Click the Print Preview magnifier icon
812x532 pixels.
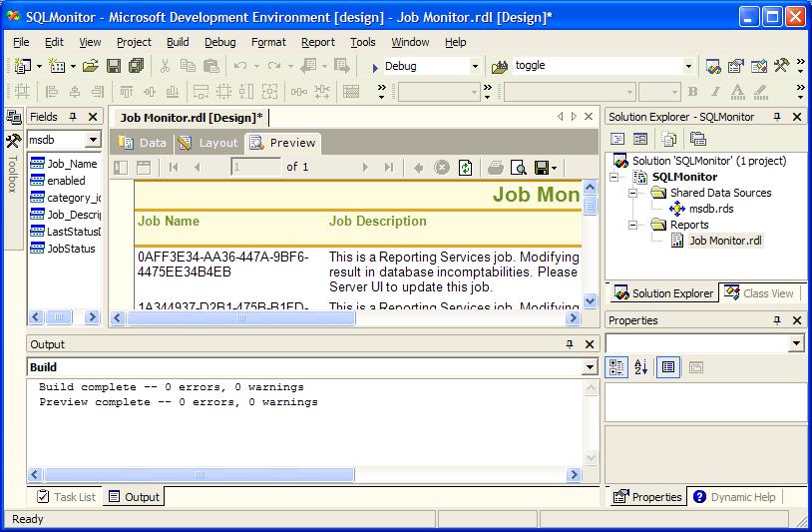pos(518,168)
